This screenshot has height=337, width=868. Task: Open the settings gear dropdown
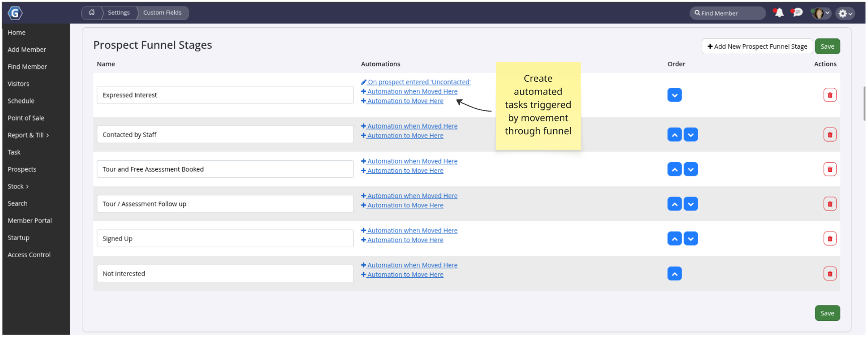(x=845, y=14)
